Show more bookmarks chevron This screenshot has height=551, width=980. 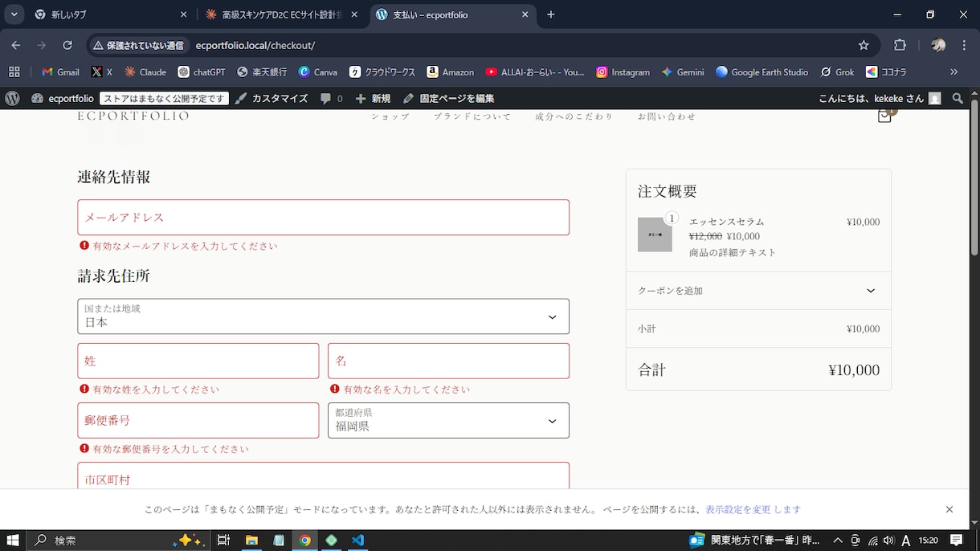point(953,71)
